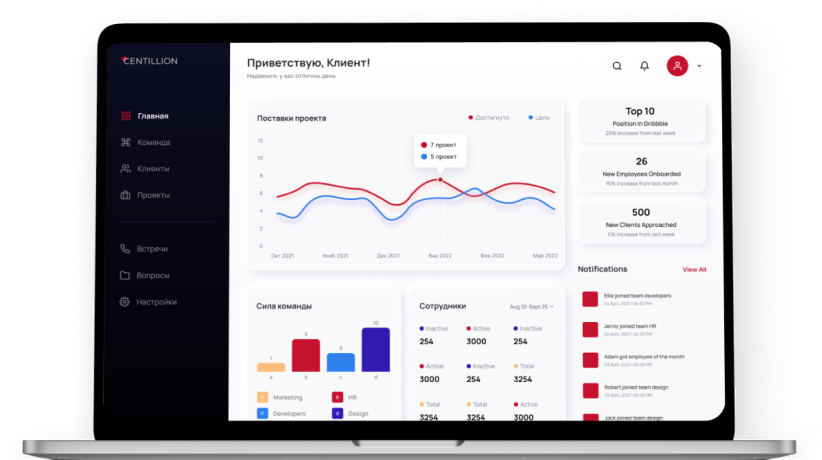Open the Top 10 Position in Dribbble card

(641, 121)
